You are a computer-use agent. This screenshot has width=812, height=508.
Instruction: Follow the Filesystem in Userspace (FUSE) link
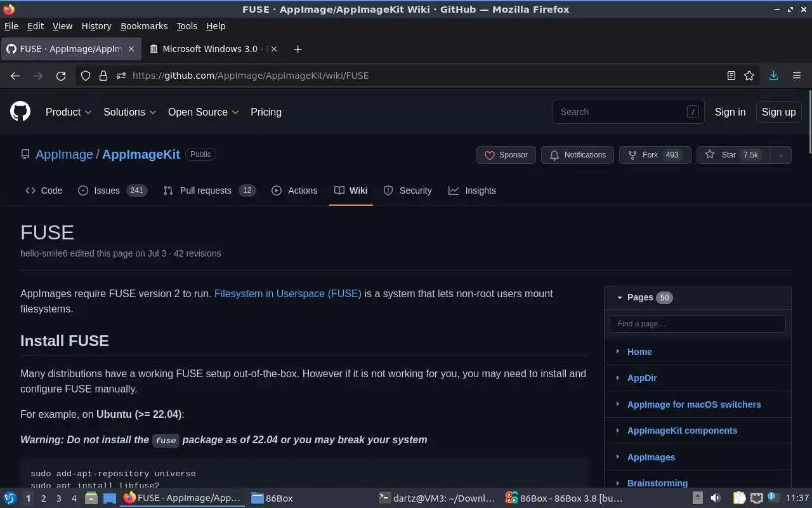tap(288, 293)
